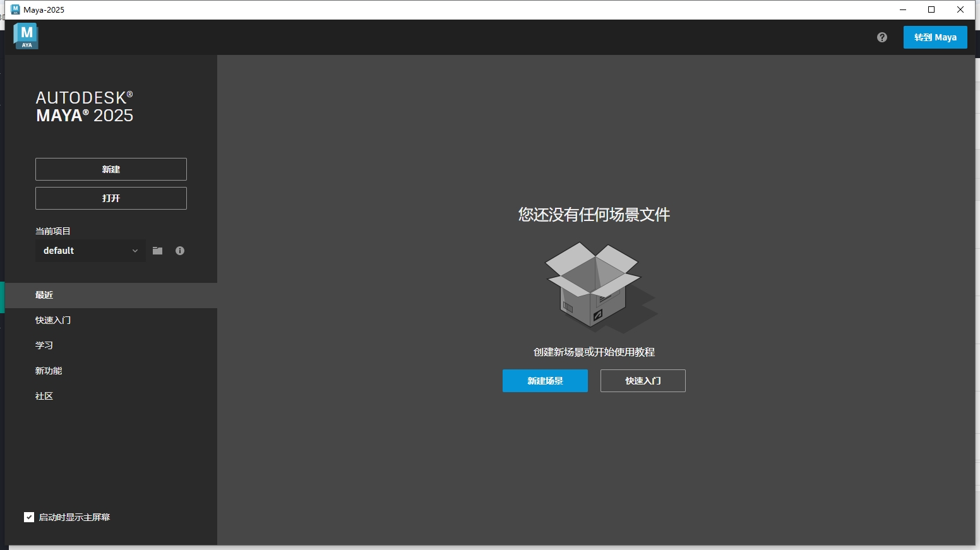Click the chevron on the default project selector
The height and width of the screenshot is (550, 980).
(x=134, y=251)
